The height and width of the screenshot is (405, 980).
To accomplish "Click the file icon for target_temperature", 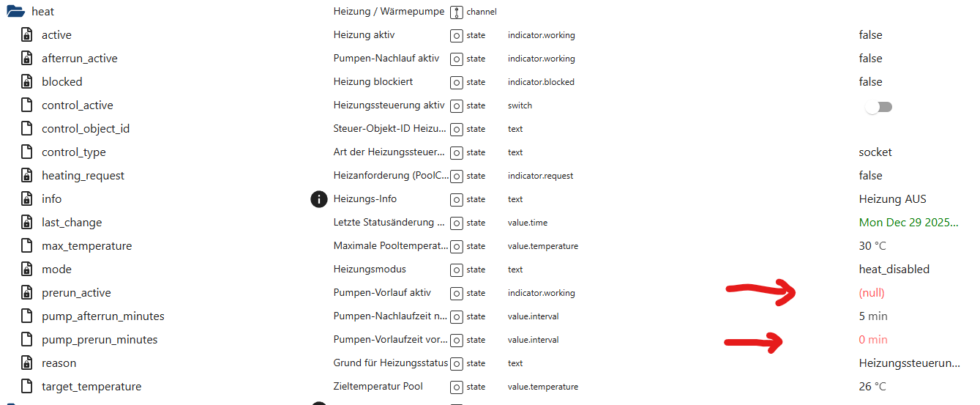I will (26, 387).
